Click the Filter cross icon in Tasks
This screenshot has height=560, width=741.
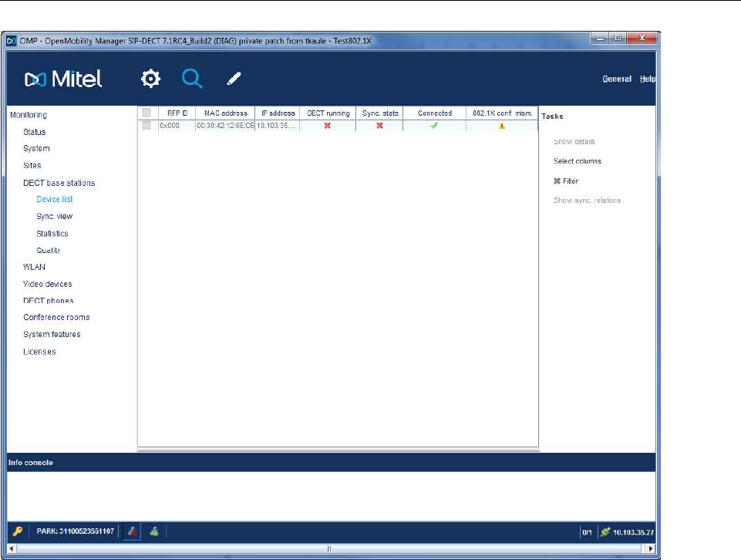coord(557,181)
